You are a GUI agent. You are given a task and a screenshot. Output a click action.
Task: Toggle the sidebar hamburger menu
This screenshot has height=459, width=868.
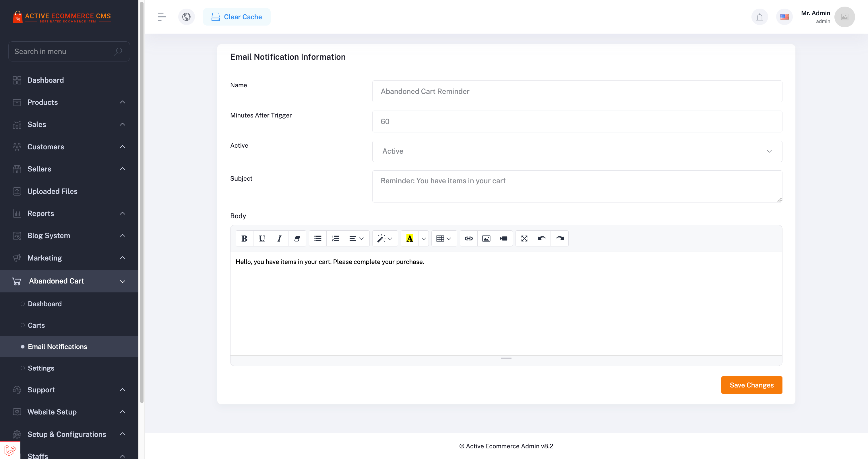[x=162, y=17]
